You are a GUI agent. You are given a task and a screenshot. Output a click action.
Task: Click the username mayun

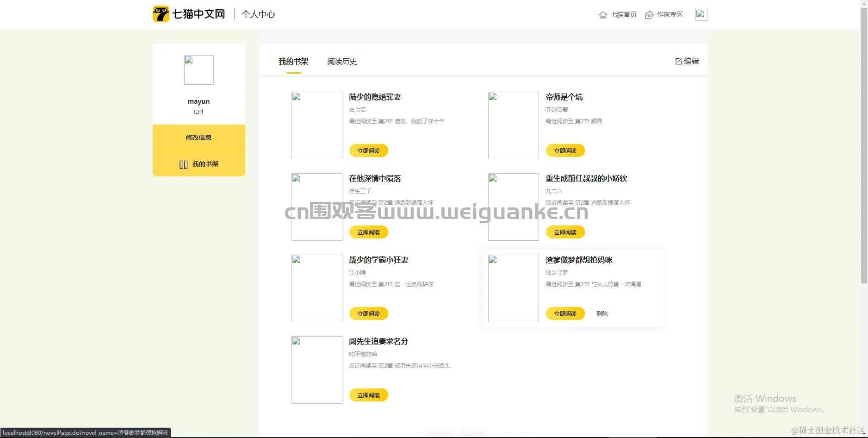click(198, 101)
